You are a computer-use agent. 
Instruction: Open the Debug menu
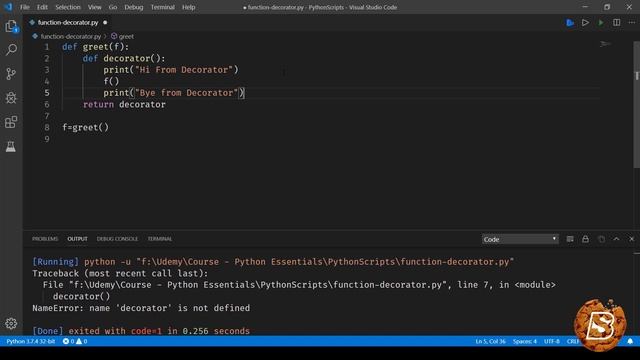133,7
